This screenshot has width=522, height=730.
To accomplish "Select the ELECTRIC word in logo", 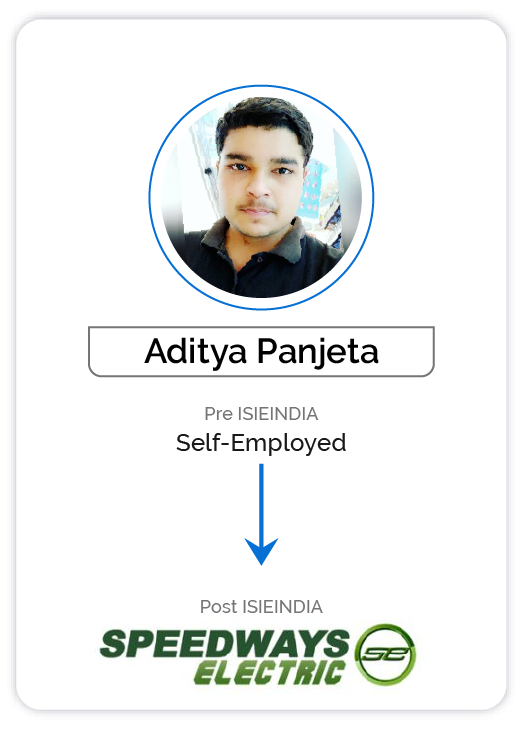I will [x=270, y=673].
